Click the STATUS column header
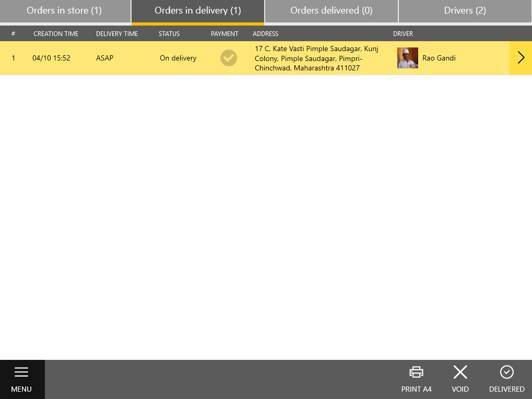Image resolution: width=532 pixels, height=399 pixels. pyautogui.click(x=169, y=34)
